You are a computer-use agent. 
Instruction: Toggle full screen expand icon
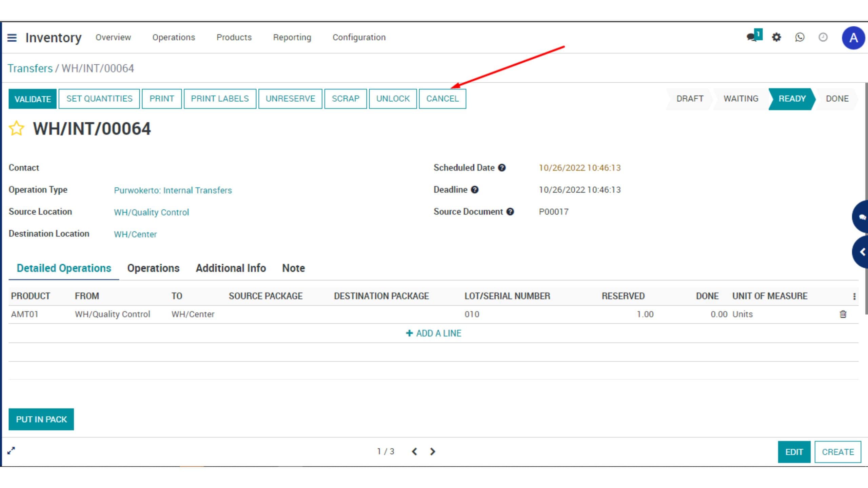[x=11, y=451]
